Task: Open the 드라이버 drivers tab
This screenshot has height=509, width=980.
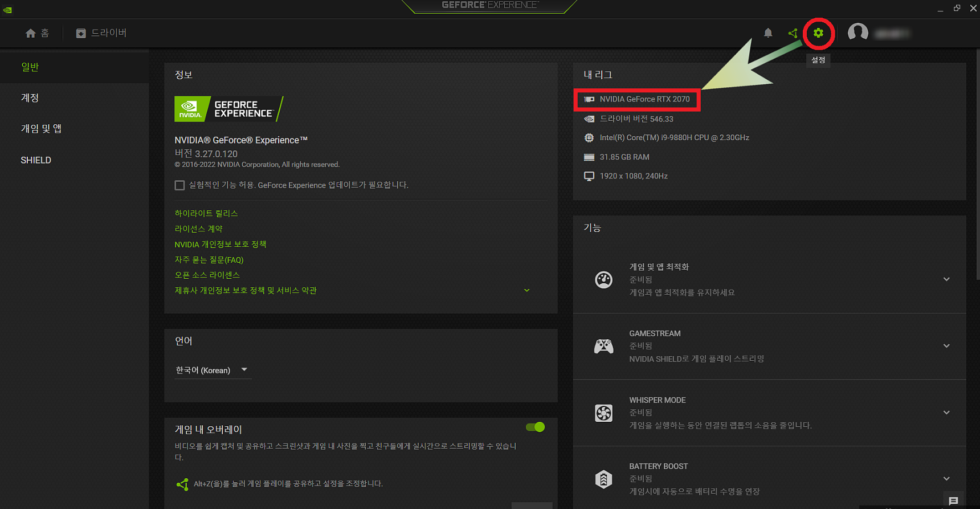Action: point(101,33)
